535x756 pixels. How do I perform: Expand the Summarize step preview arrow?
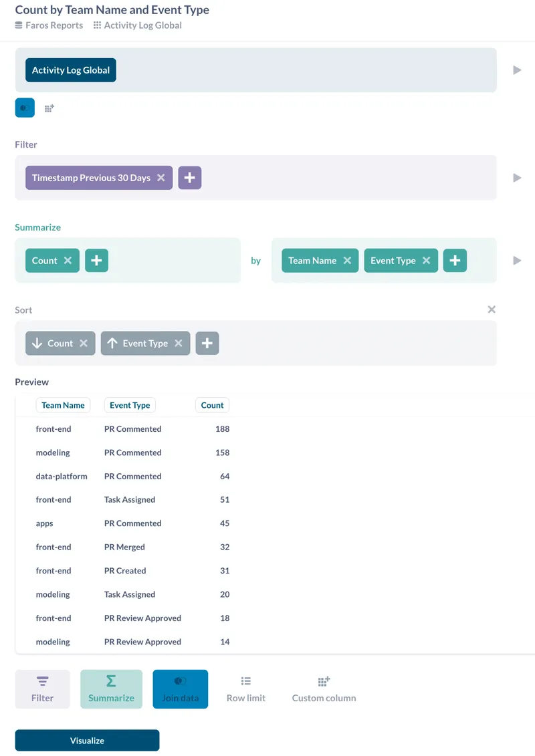click(x=518, y=260)
